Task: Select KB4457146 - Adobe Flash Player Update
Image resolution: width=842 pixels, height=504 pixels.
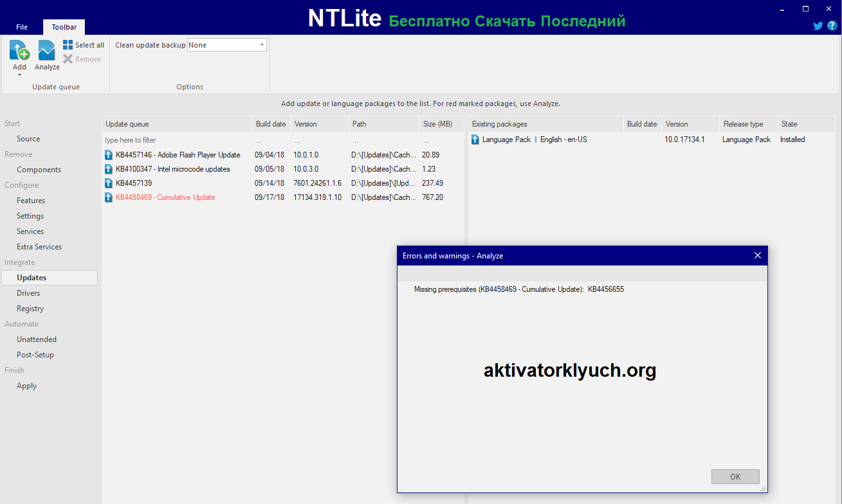Action: (178, 155)
